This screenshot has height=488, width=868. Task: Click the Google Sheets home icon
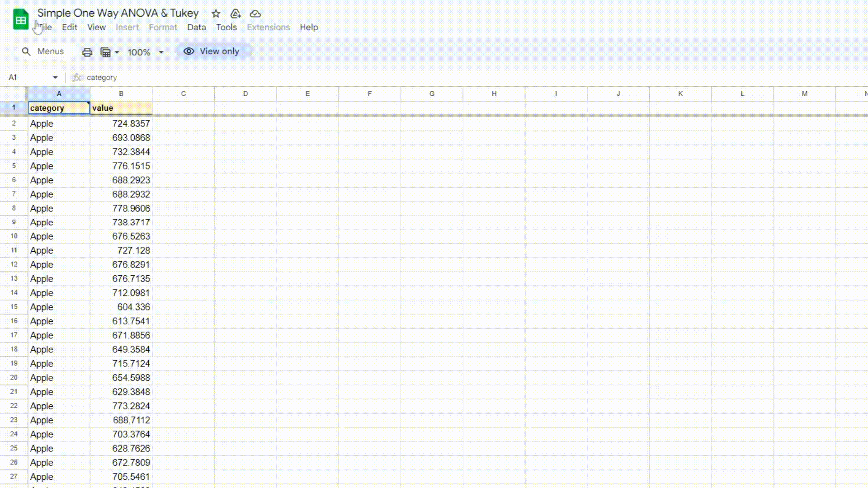coord(20,19)
